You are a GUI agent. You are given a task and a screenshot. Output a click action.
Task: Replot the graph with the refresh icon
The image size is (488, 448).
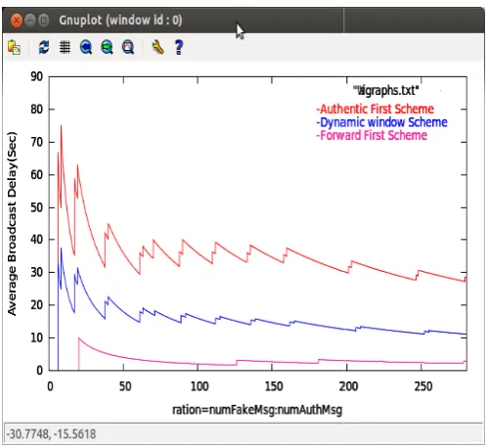pos(44,47)
